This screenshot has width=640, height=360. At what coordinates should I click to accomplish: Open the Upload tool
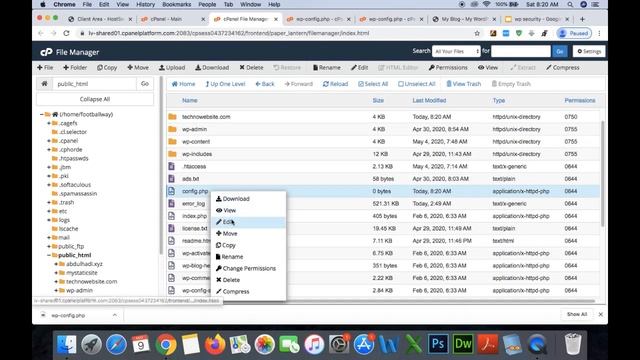pyautogui.click(x=172, y=68)
